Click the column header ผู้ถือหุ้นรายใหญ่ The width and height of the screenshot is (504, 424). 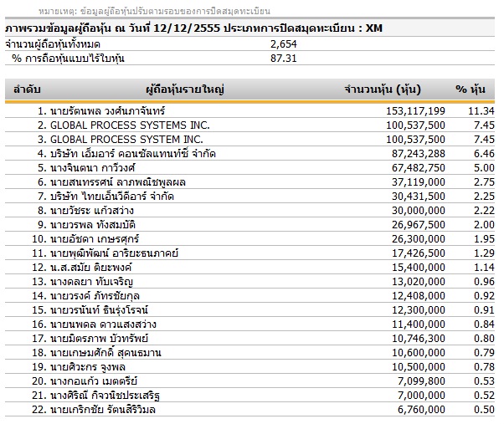coord(185,89)
